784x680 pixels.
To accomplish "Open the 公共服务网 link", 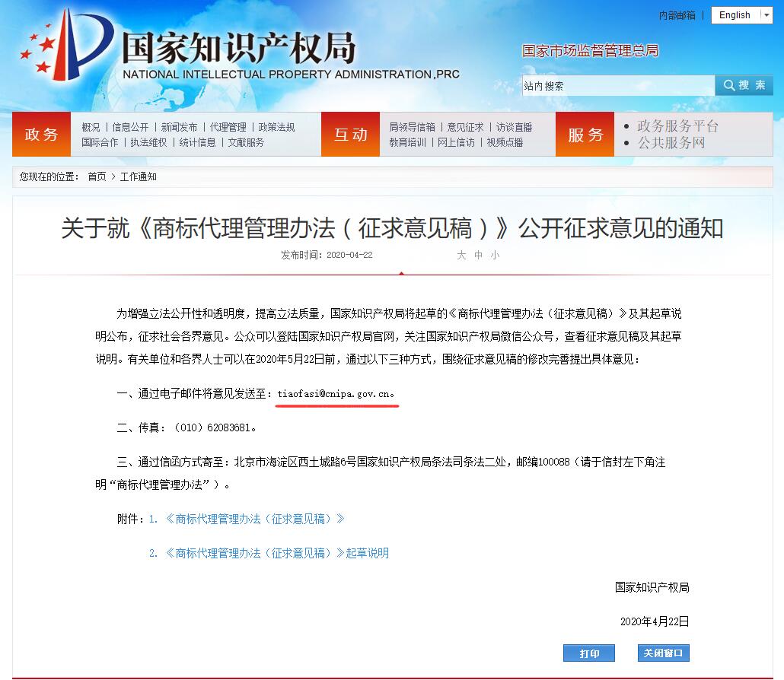I will point(671,143).
